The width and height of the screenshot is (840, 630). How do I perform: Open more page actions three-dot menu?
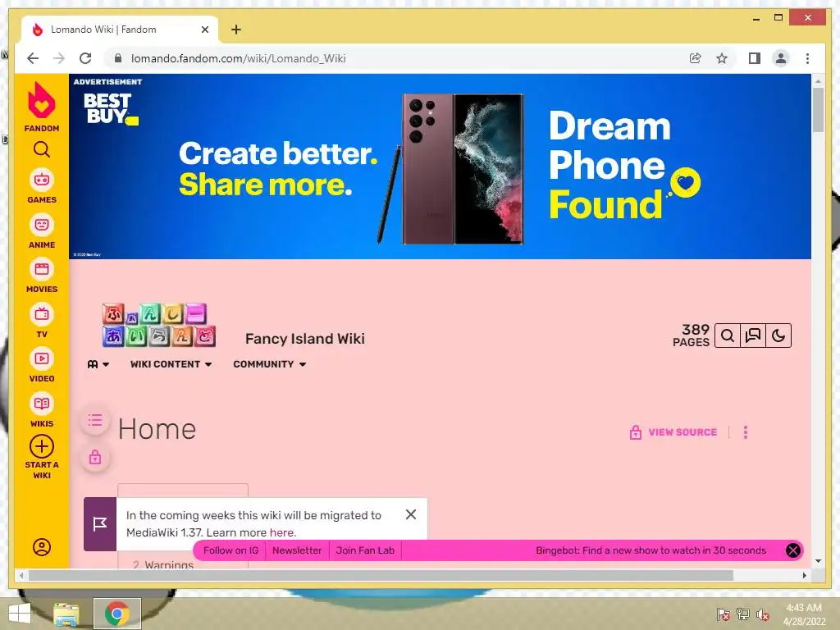coord(746,432)
